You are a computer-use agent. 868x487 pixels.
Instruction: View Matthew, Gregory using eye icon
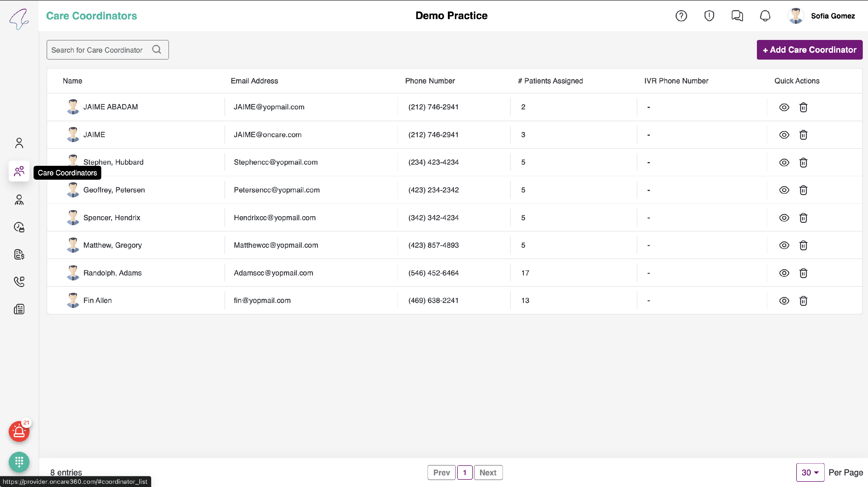click(x=784, y=245)
